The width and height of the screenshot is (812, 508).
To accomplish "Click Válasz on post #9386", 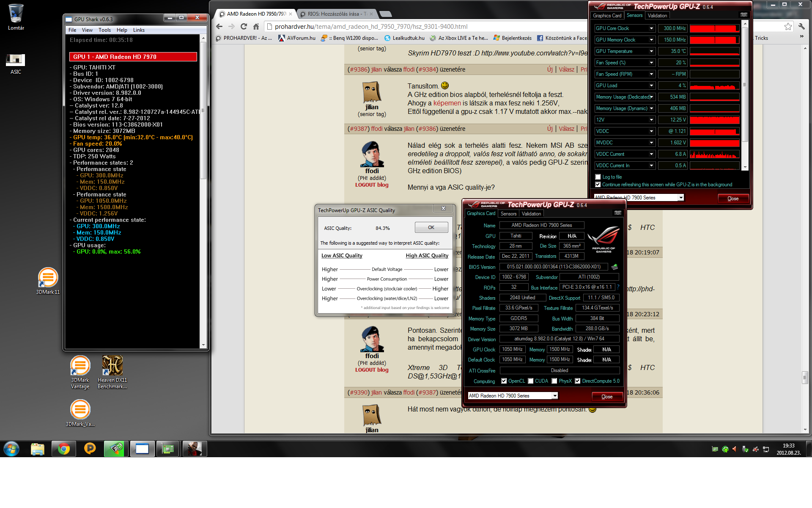I will coord(566,69).
